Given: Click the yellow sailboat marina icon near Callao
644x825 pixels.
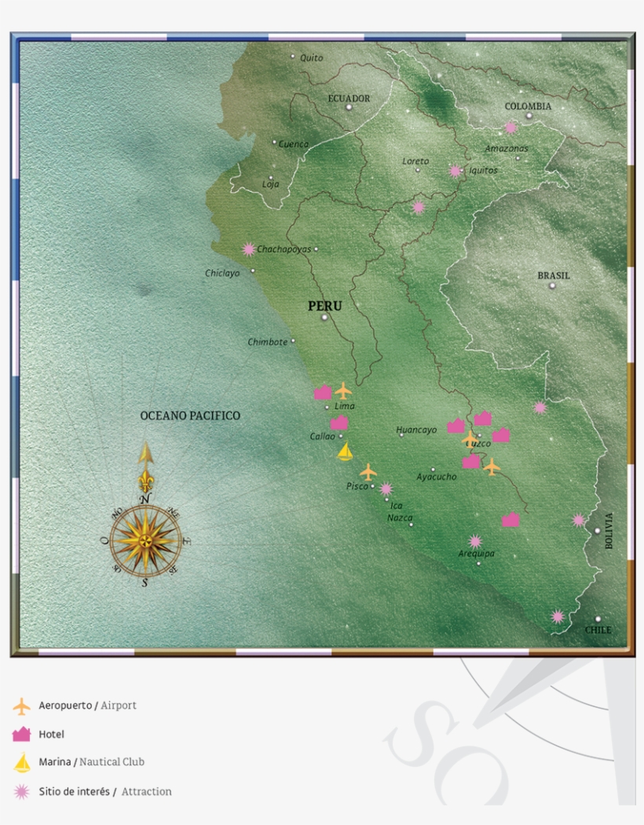Looking at the screenshot, I should [345, 452].
